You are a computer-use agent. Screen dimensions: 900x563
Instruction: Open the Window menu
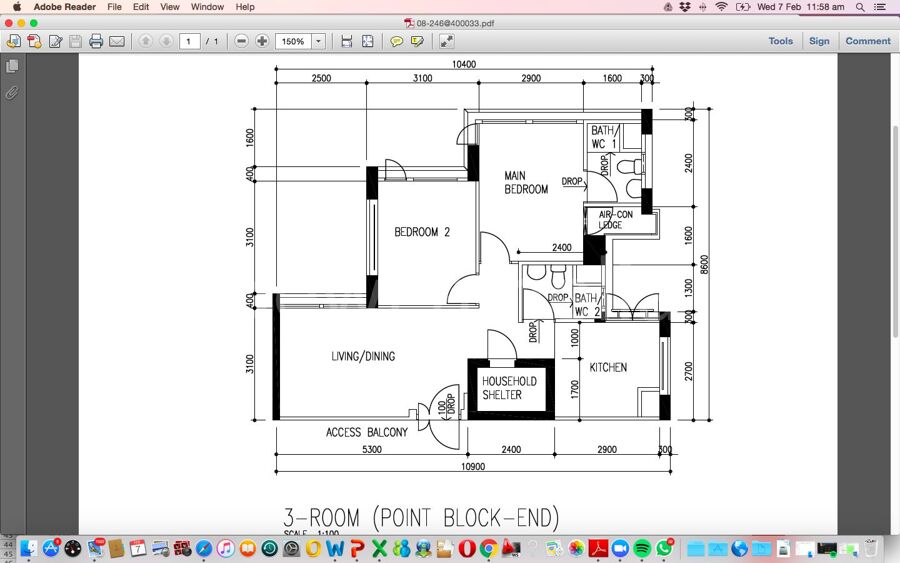tap(207, 7)
